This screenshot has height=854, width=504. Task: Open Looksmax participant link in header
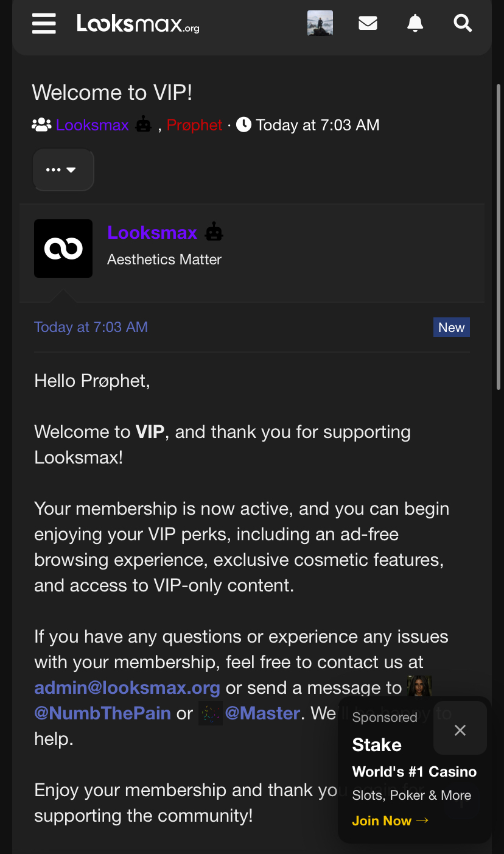tap(93, 125)
